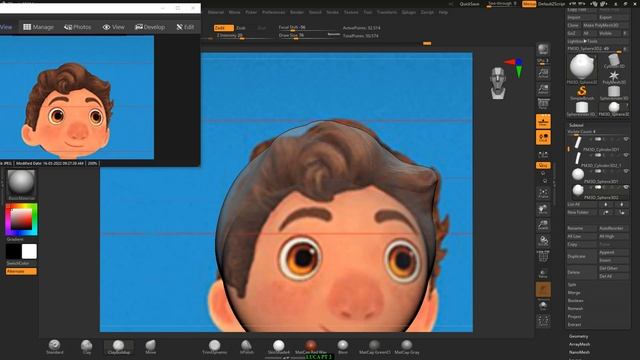Viewport: 640px width, 360px height.
Task: Expand the Extract section
Action: [x=574, y=324]
